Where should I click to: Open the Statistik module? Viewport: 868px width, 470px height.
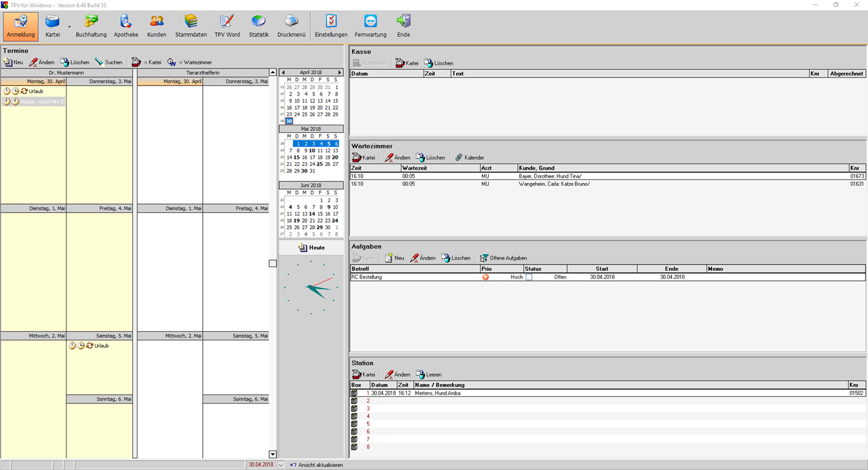(x=258, y=26)
